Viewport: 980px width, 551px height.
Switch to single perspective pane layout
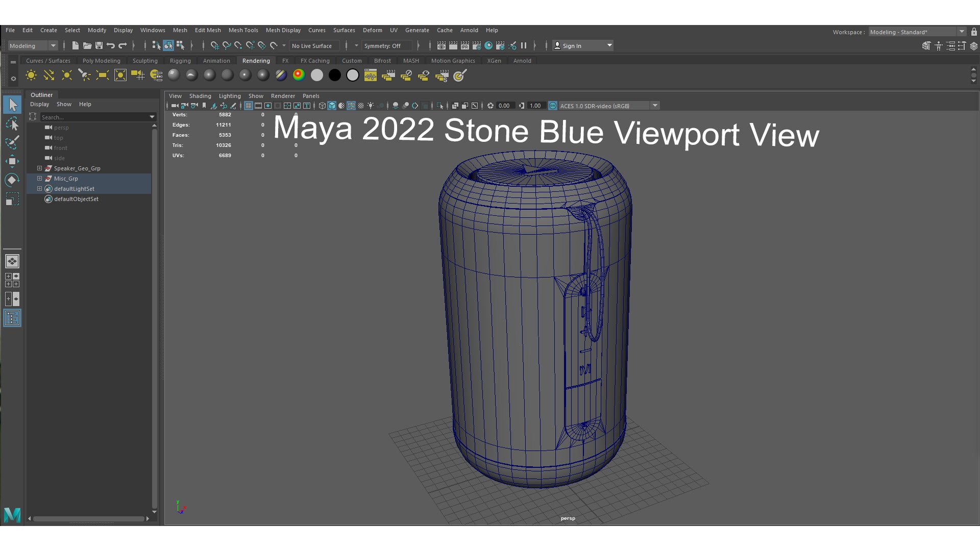tap(12, 261)
